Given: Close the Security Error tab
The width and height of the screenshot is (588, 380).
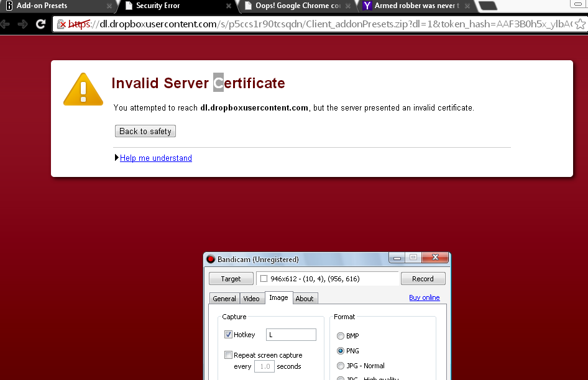Looking at the screenshot, I should [x=228, y=6].
